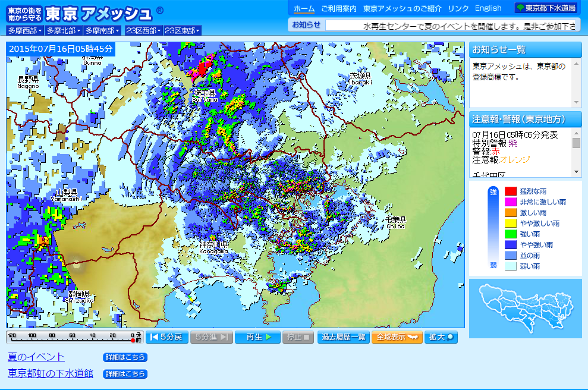This screenshot has height=390, width=588.
Task: Click the pale 弱い雨 legend swatch
Action: [510, 266]
